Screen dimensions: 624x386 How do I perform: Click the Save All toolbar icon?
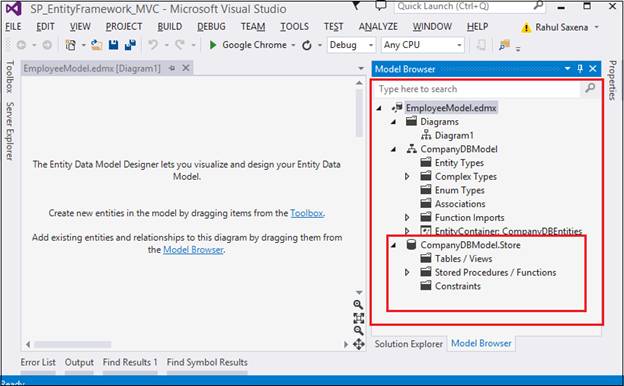pyautogui.click(x=130, y=45)
